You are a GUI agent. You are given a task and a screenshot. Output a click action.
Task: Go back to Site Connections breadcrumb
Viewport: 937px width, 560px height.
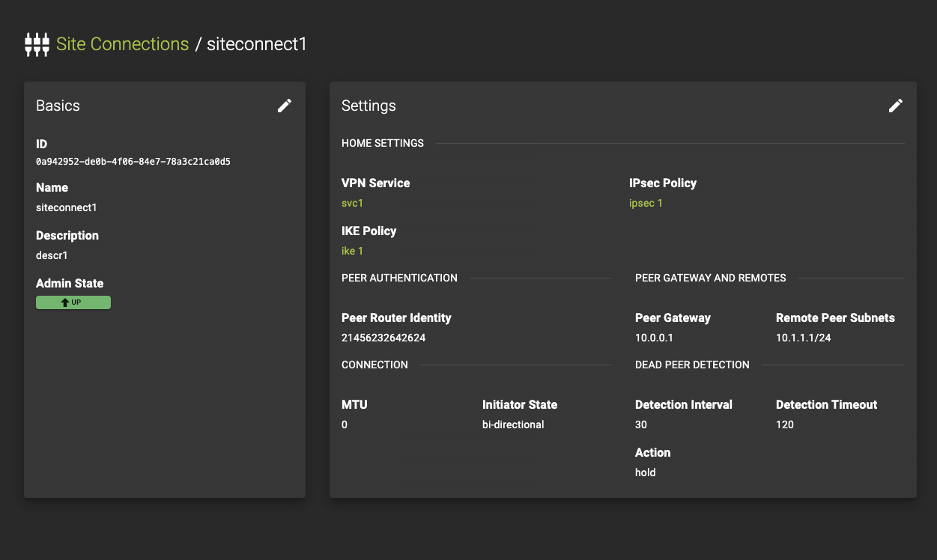122,44
